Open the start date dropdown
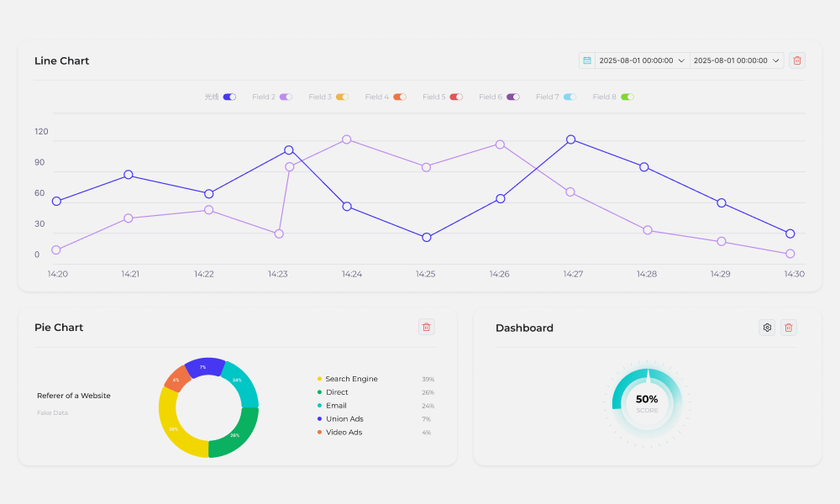 (x=643, y=60)
